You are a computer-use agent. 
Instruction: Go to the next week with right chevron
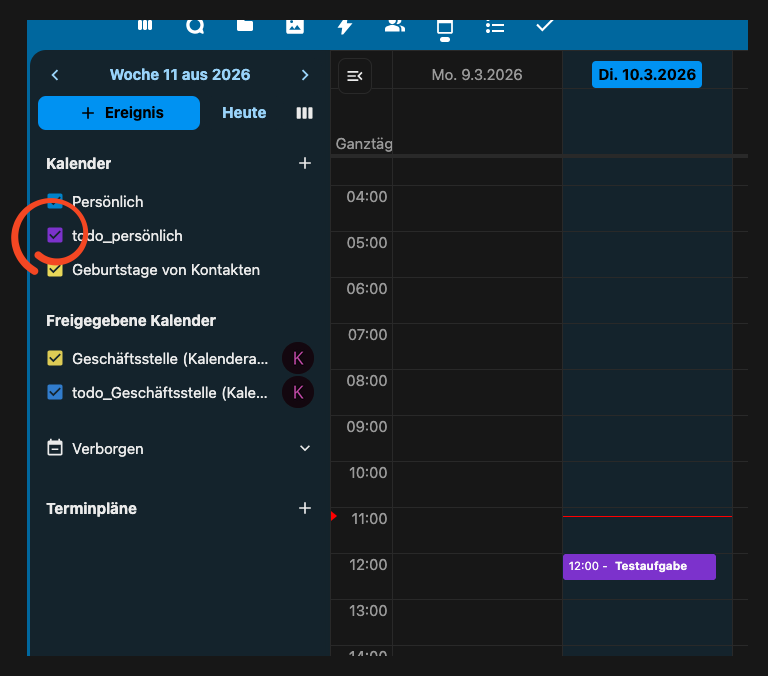(x=305, y=75)
